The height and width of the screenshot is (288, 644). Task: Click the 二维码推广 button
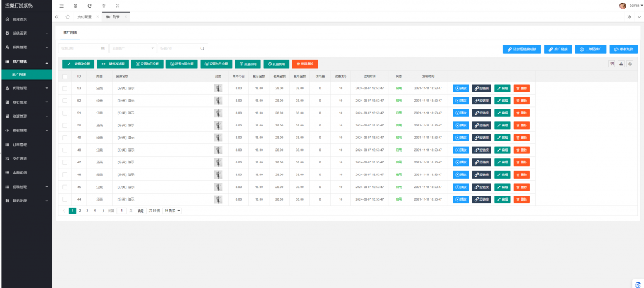pos(592,48)
